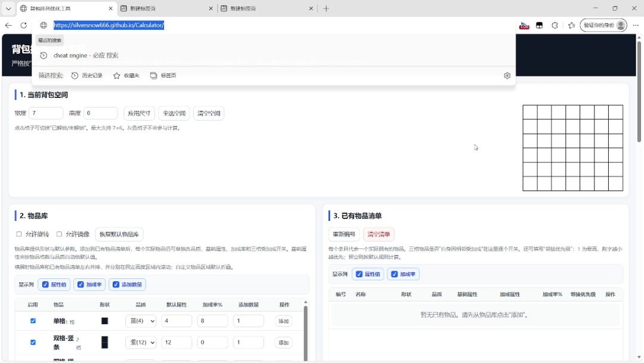Screen dimensions: 644x363
Task: Click 双格-竖条 bonus rate field showing 0
Action: click(x=213, y=342)
